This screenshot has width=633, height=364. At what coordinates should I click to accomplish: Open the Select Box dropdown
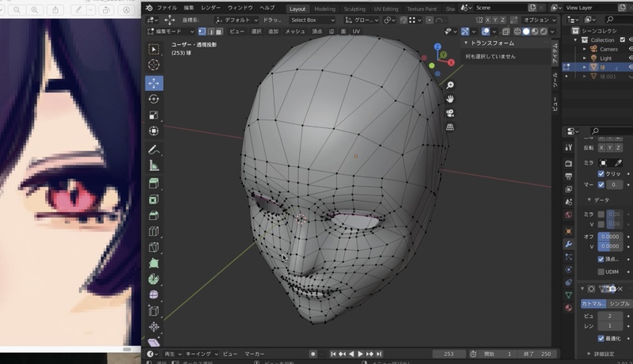pos(311,19)
